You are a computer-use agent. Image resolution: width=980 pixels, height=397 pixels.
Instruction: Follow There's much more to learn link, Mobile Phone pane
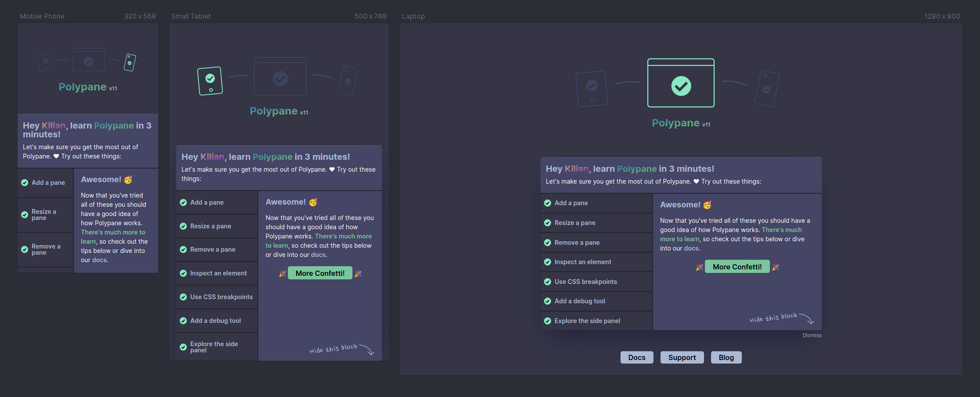113,237
